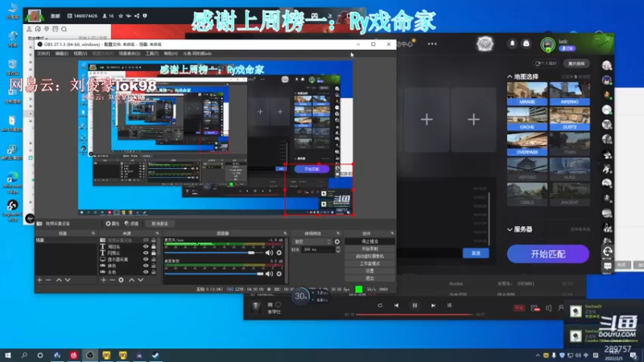Collapse the 地图选择 map selection section
This screenshot has height=362, width=644.
(x=510, y=76)
